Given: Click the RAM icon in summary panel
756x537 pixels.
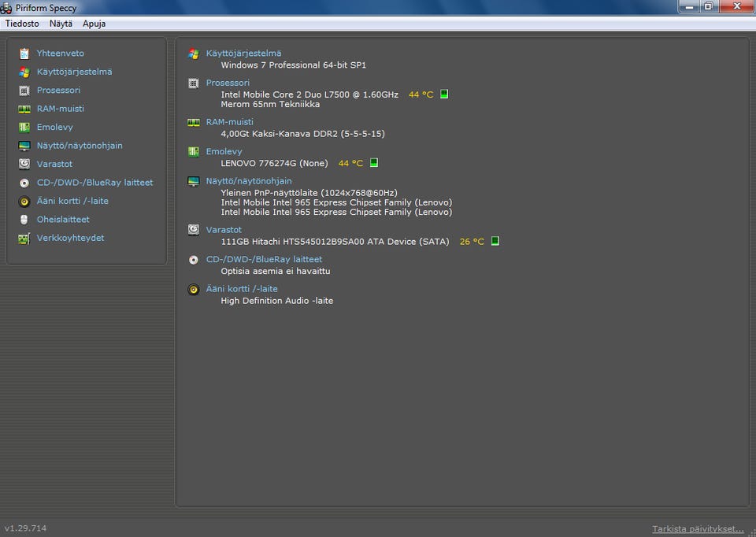Looking at the screenshot, I should [x=194, y=123].
